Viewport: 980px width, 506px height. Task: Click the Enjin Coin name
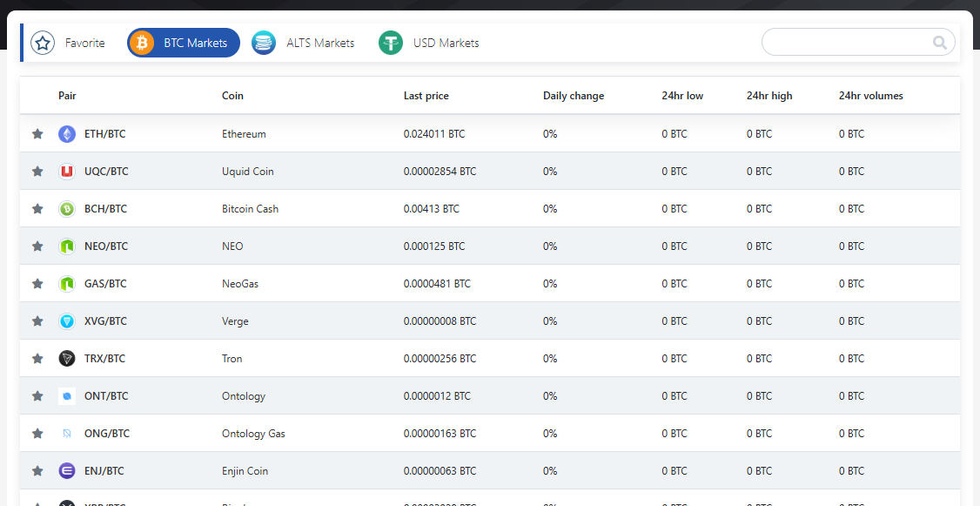pyautogui.click(x=245, y=471)
